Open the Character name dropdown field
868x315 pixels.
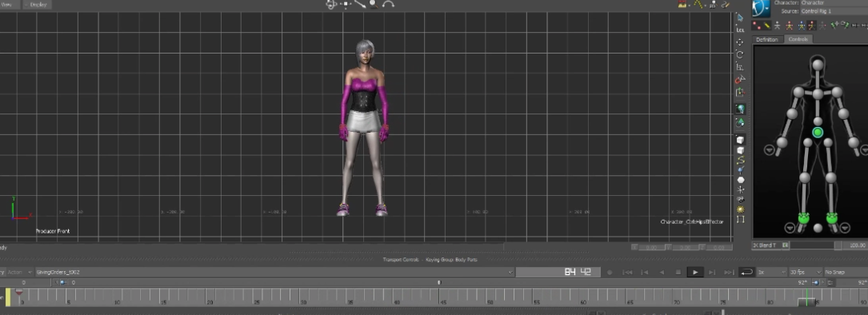tap(834, 2)
